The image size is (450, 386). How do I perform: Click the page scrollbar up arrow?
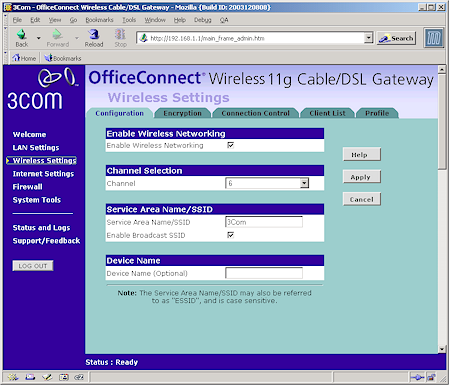(x=442, y=70)
